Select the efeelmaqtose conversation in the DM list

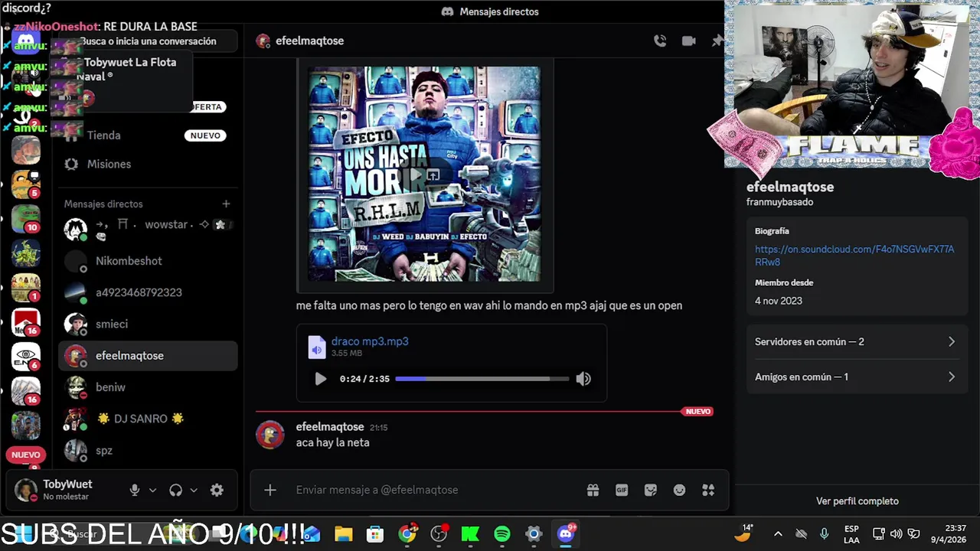(x=148, y=356)
